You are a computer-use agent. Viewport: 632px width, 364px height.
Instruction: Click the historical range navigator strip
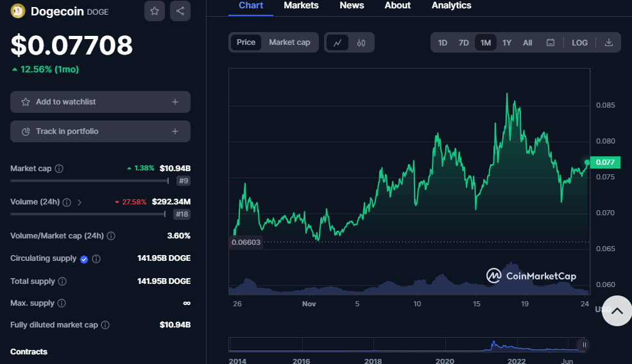point(406,345)
